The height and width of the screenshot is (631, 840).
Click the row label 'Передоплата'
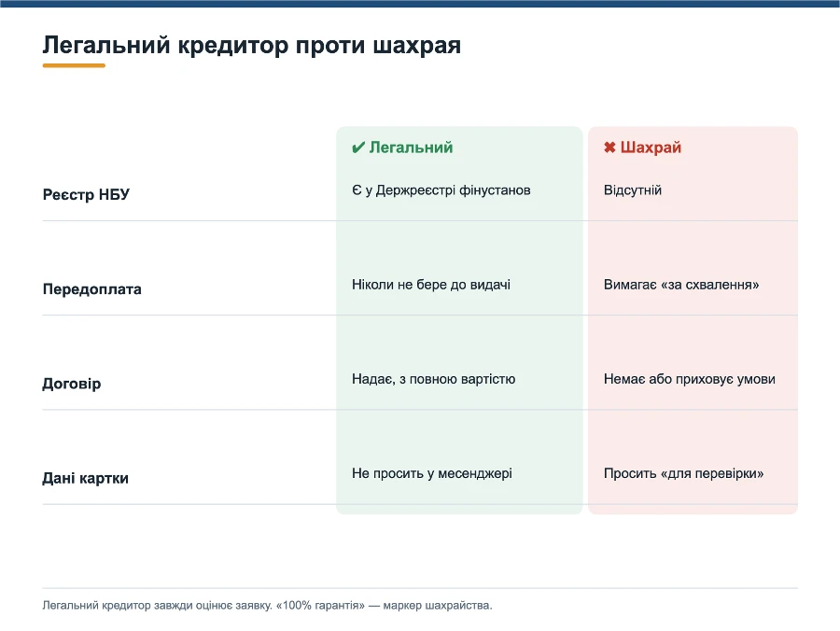point(92,289)
